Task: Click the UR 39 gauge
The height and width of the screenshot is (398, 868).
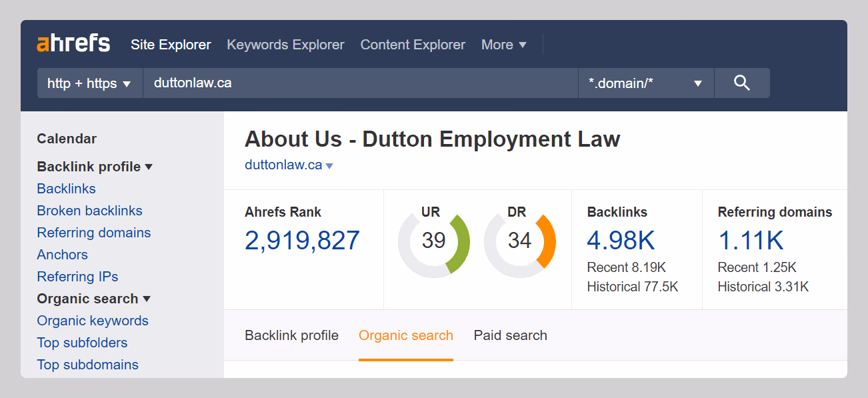Action: pos(433,241)
